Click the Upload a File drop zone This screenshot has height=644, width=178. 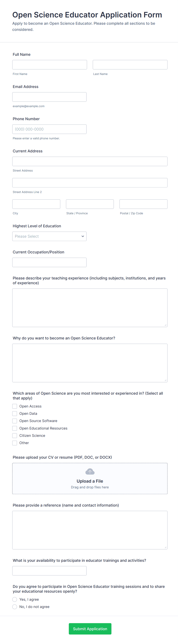click(90, 478)
